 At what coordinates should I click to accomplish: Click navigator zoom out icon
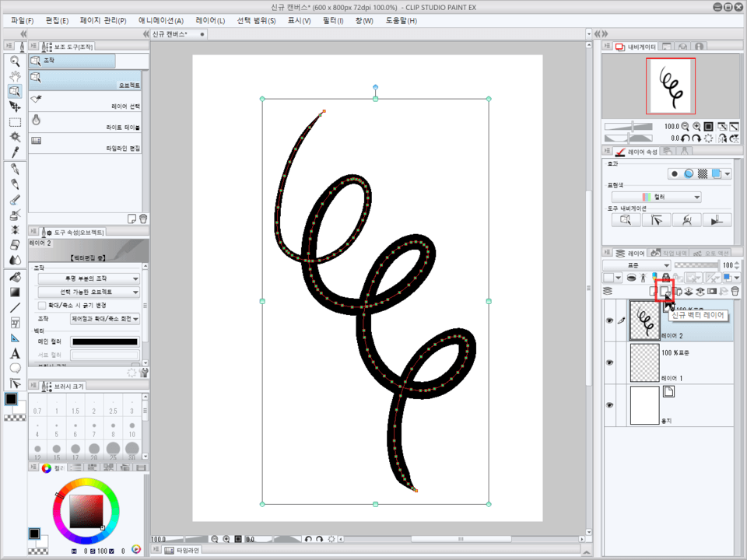[x=685, y=126]
